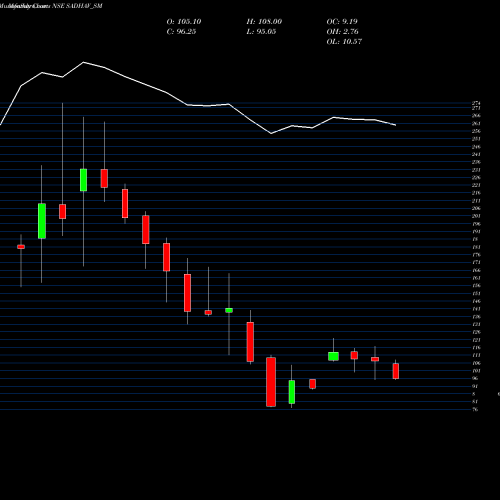Click the large red candle bottoming at 76
Screen dimensions: 500x500
tap(271, 382)
